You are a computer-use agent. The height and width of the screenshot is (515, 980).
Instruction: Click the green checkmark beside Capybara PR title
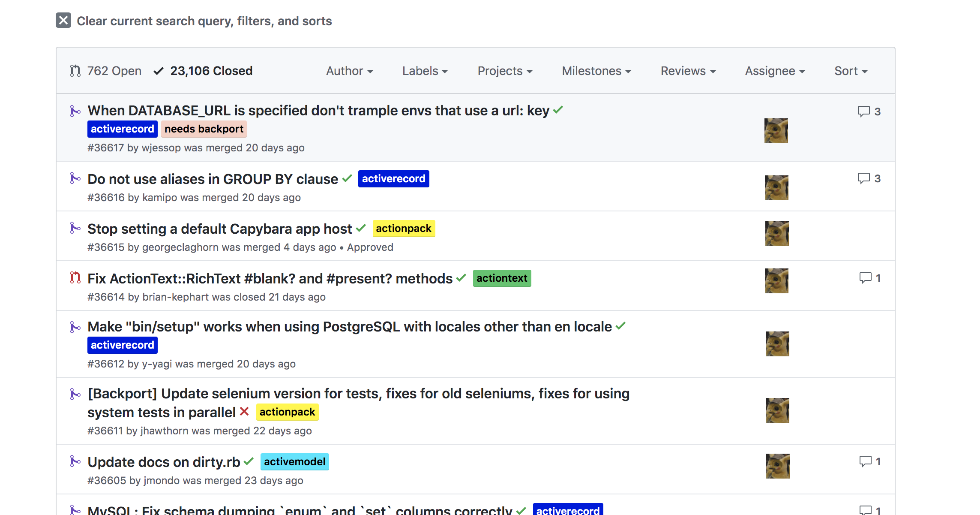click(361, 228)
